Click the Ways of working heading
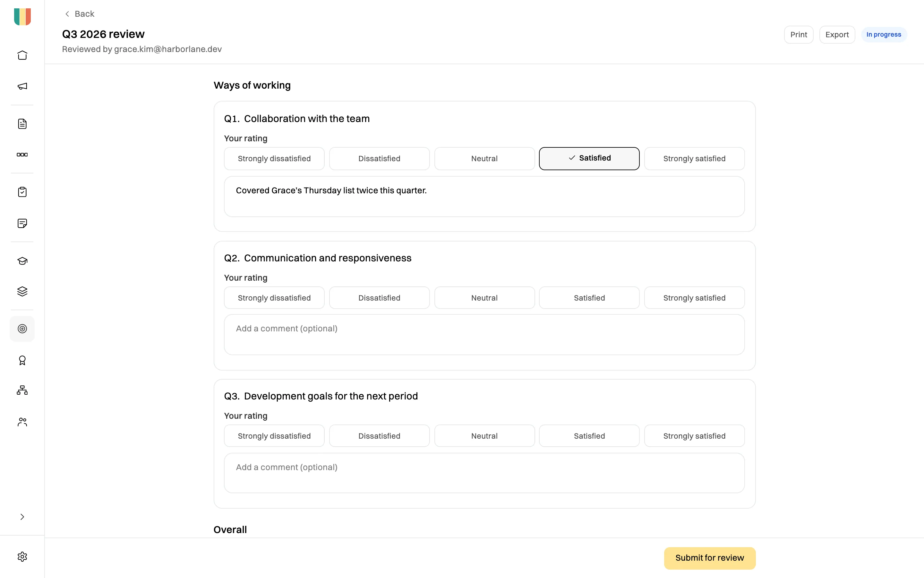 click(252, 85)
